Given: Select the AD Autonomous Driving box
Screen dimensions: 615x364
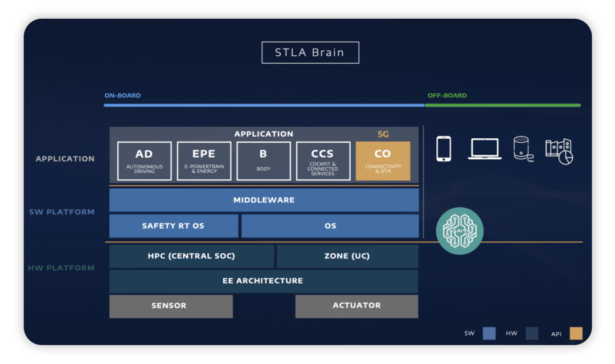Looking at the screenshot, I should (x=144, y=161).
